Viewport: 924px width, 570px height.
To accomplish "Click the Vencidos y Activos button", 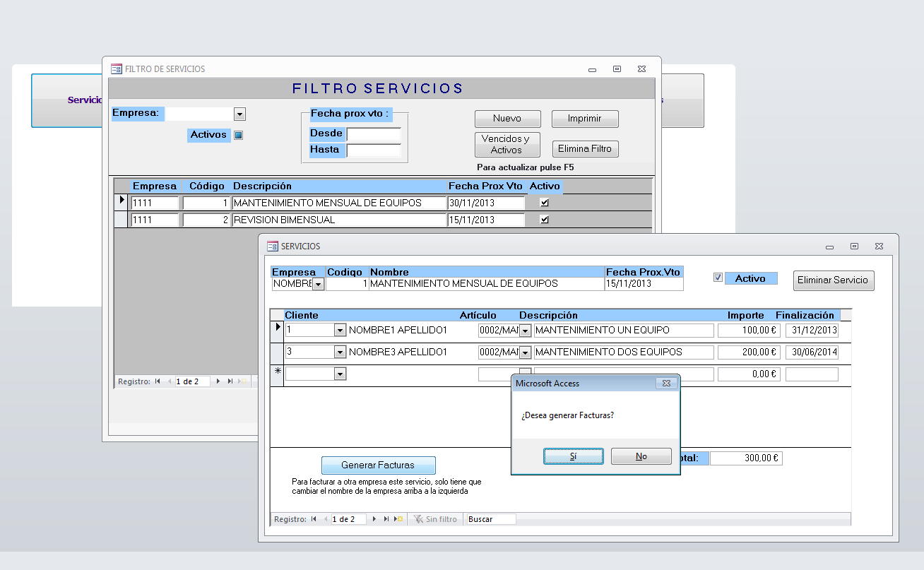I will coord(507,144).
